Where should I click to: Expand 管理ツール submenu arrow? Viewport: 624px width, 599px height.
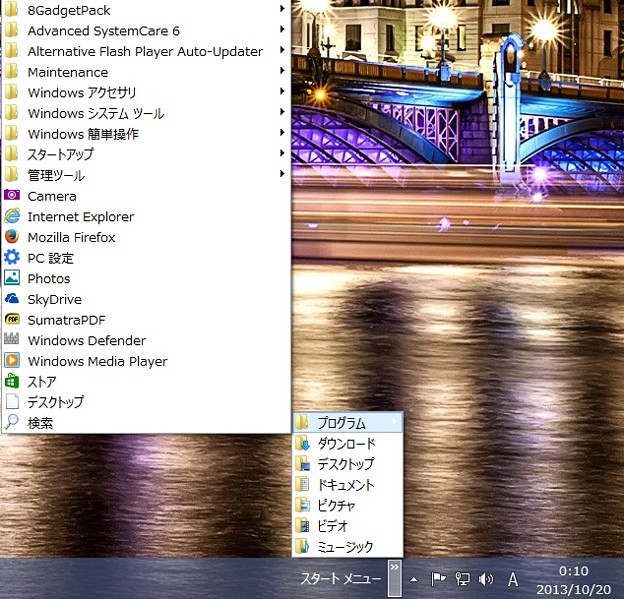click(282, 174)
